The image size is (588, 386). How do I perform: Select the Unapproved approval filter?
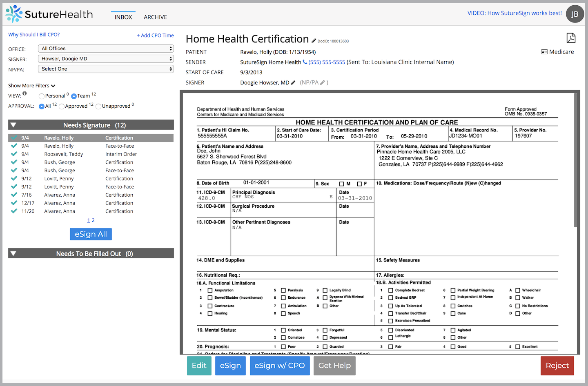[x=98, y=106]
